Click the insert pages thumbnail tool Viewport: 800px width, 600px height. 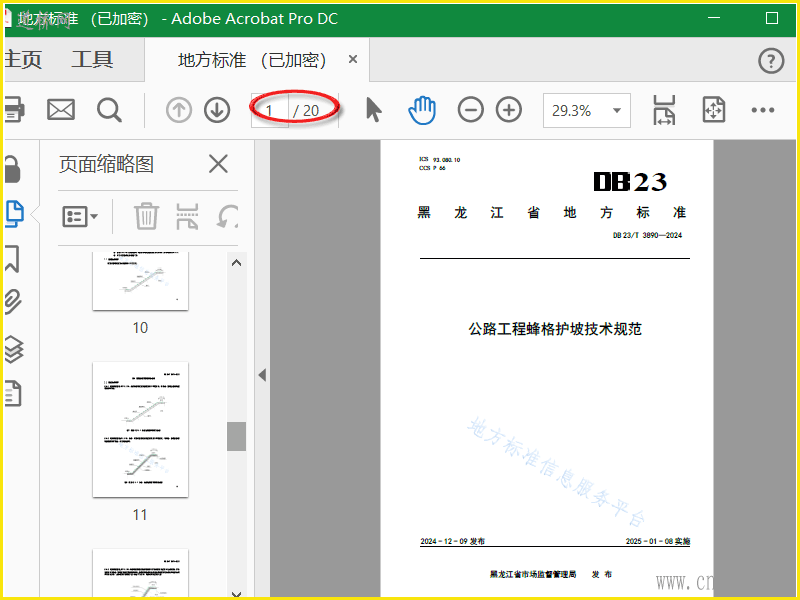(187, 216)
